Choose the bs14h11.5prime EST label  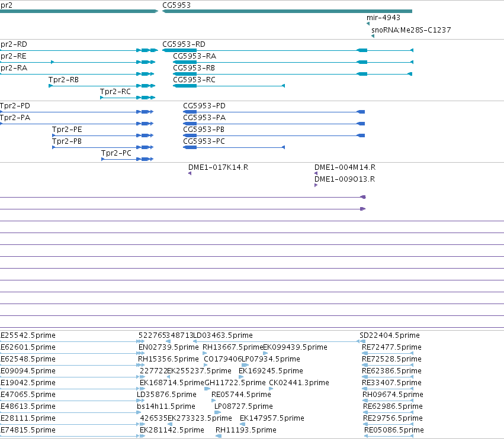tap(166, 406)
